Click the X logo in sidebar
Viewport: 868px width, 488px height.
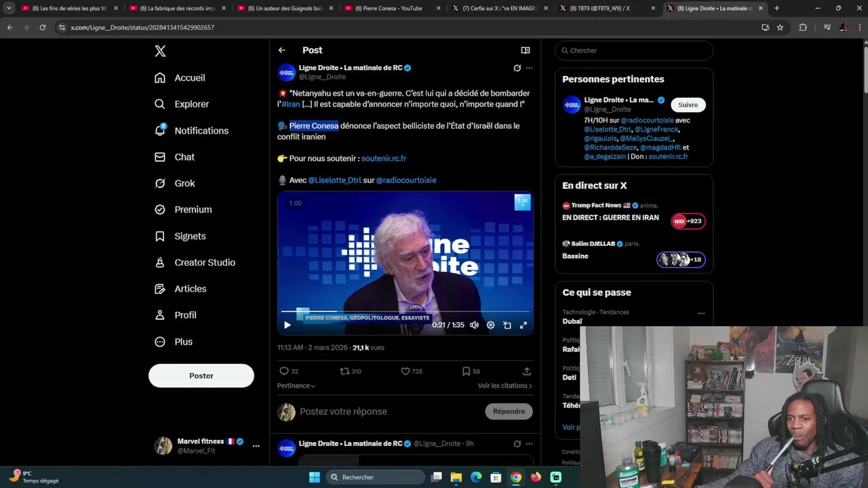[x=160, y=51]
